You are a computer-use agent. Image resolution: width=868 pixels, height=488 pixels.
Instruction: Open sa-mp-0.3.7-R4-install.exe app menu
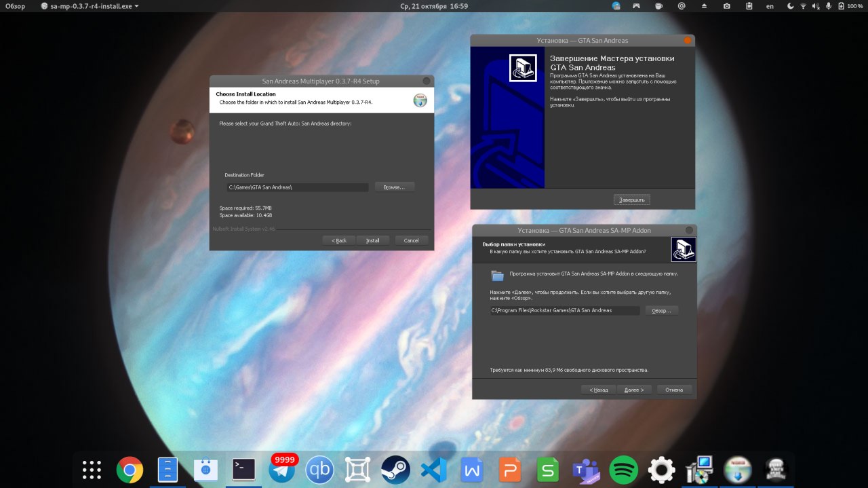[x=90, y=5]
